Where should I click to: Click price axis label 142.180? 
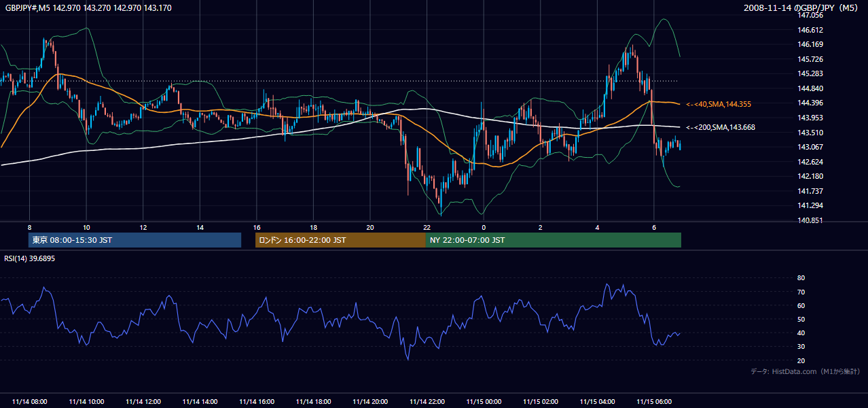811,176
